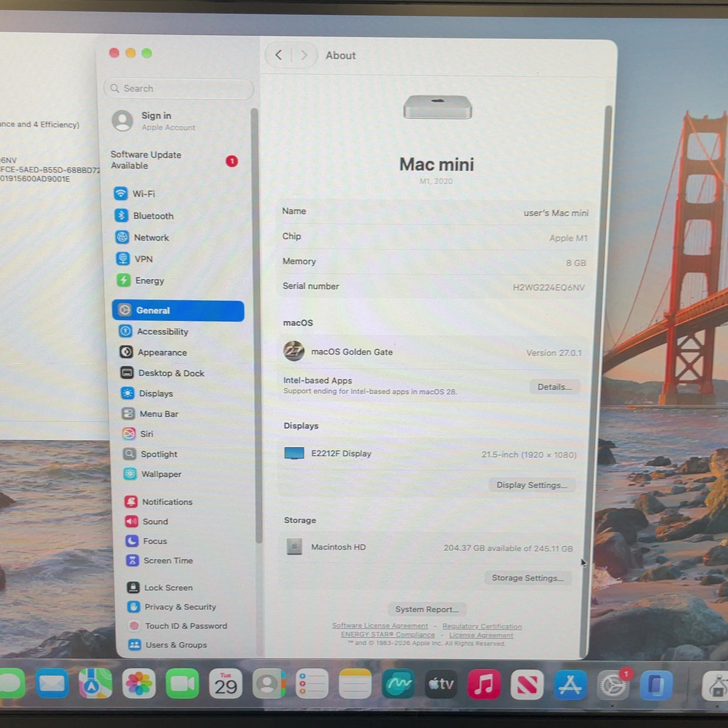Open Regulatory Certification link
This screenshot has height=728, width=728.
482,626
